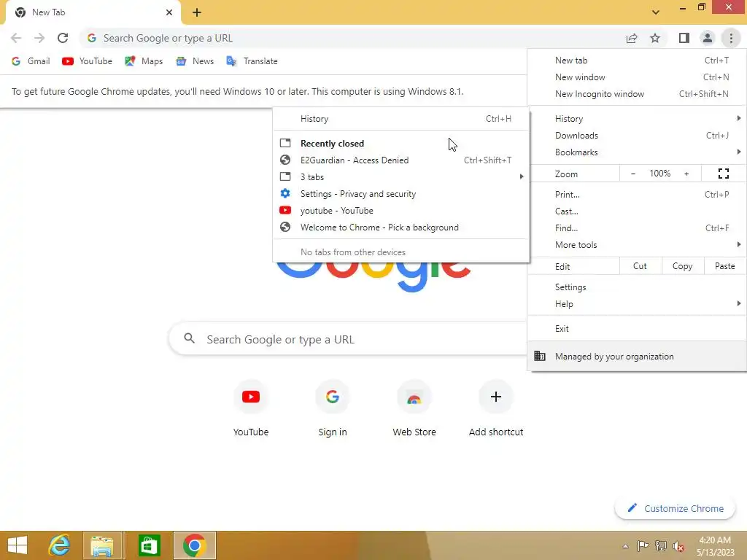Click the Cut button
Viewport: 747px width, 560px height.
(640, 266)
